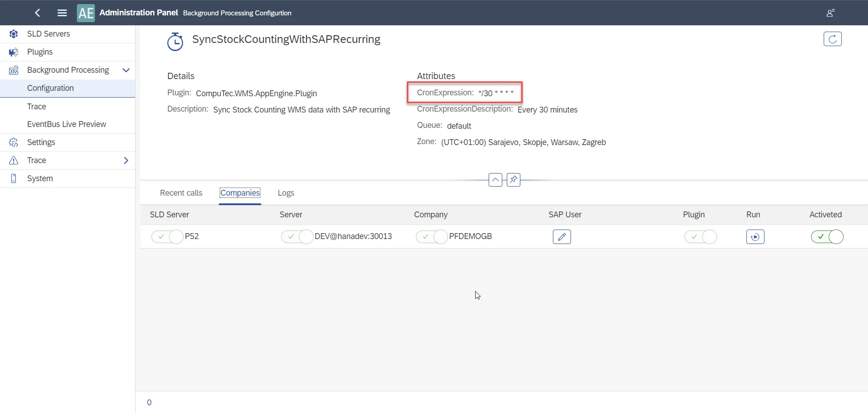Toggle the SLD Server P52 switch
Screen dimensions: 868x413
167,237
